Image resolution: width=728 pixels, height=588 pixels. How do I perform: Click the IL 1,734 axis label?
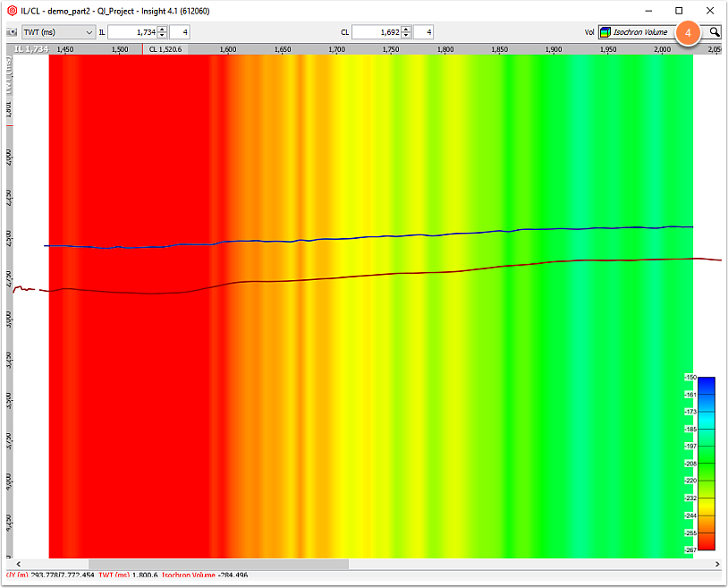click(x=31, y=49)
